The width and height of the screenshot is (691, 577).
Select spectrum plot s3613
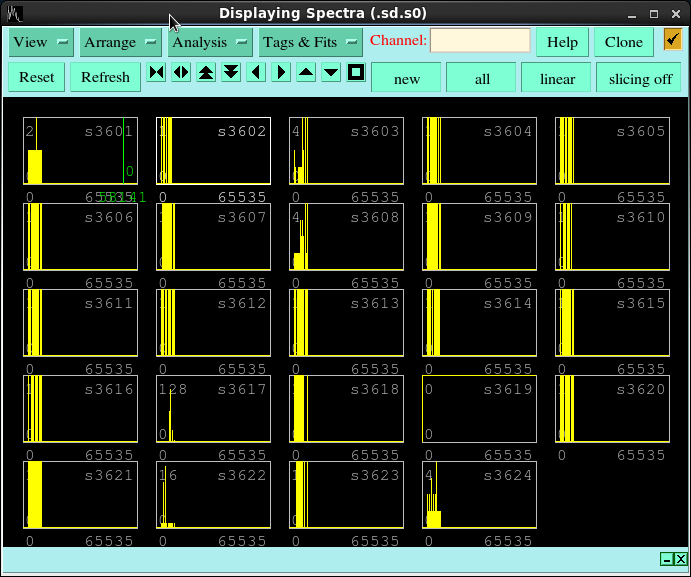346,323
